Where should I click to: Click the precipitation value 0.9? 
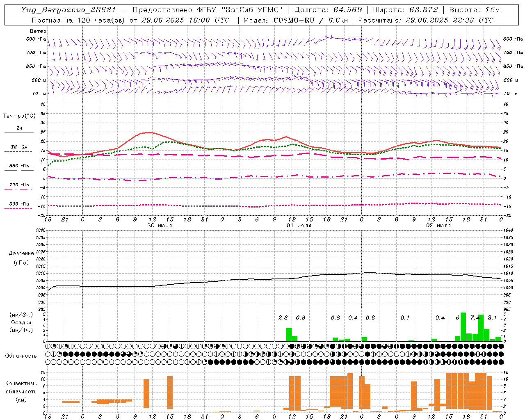(x=301, y=317)
